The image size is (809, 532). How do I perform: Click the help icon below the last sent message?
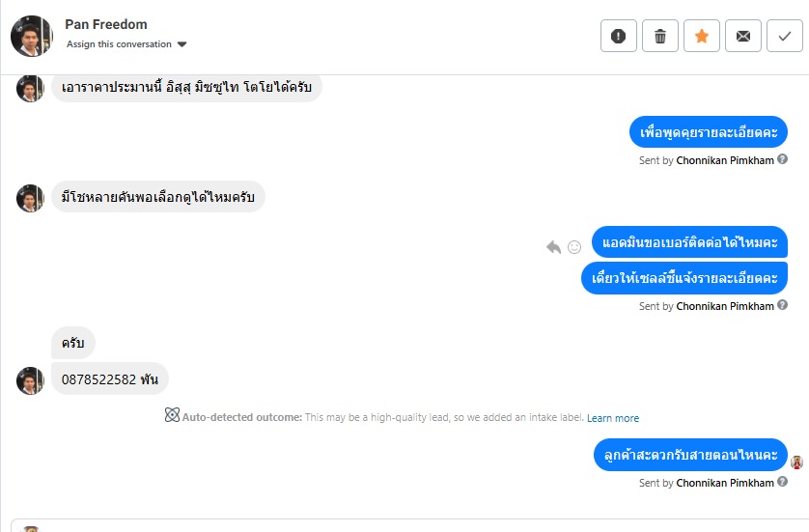pos(782,482)
